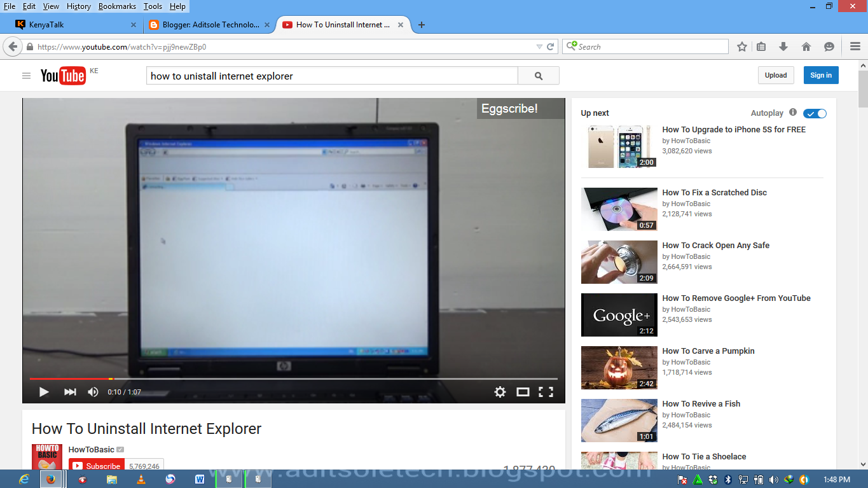This screenshot has height=488, width=868.
Task: Open VLC media player from taskbar
Action: 141,479
